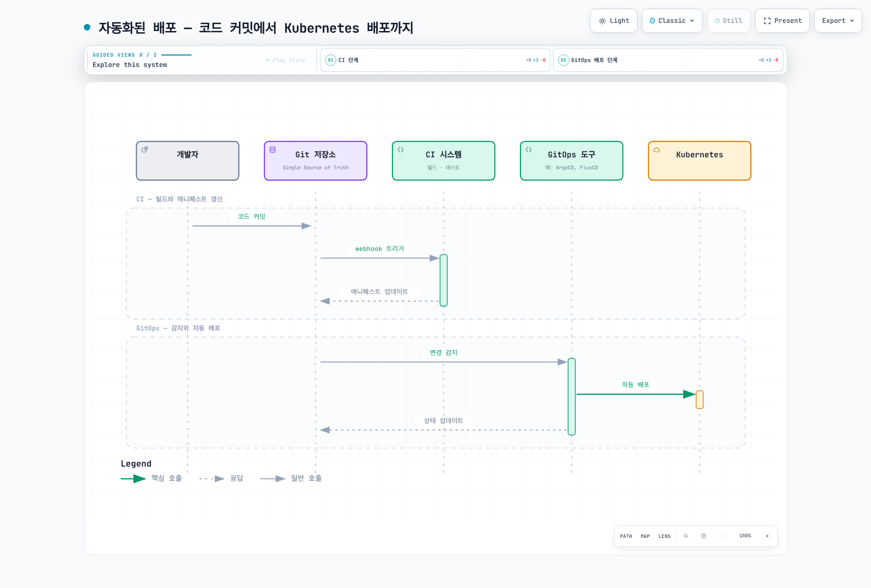Click the 응답 dashed legend arrow
Screen dimensions: 871x588
[212, 479]
